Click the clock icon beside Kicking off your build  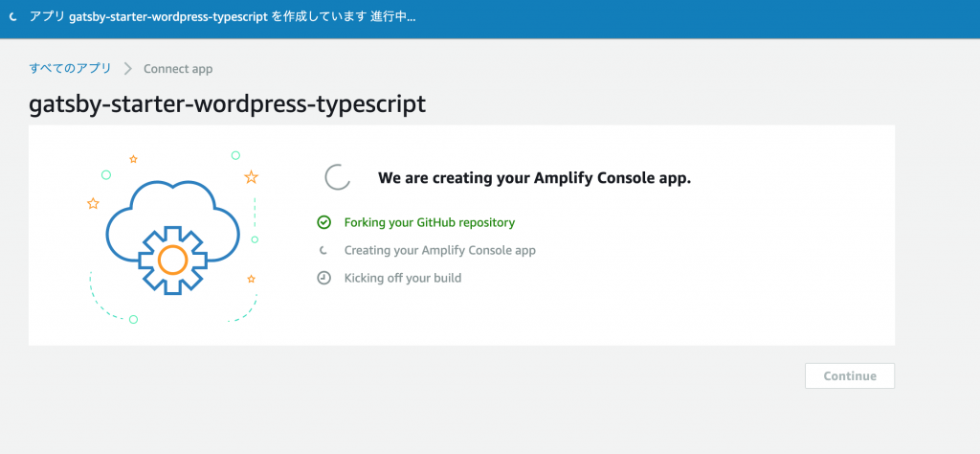pos(323,278)
